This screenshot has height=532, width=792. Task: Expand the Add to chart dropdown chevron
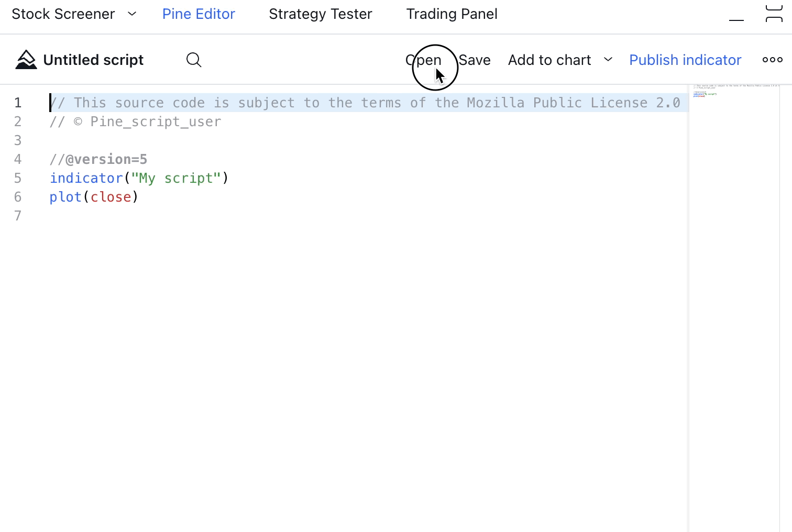coord(608,60)
